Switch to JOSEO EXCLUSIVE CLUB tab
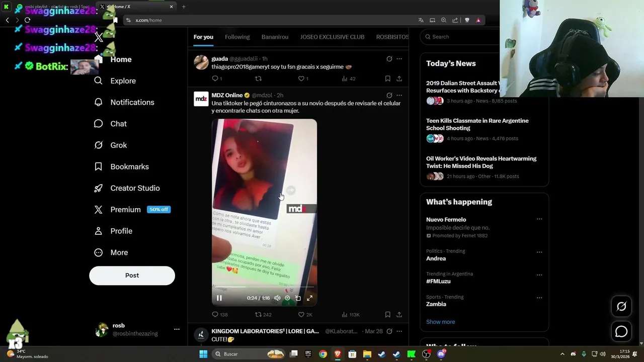 (x=332, y=37)
